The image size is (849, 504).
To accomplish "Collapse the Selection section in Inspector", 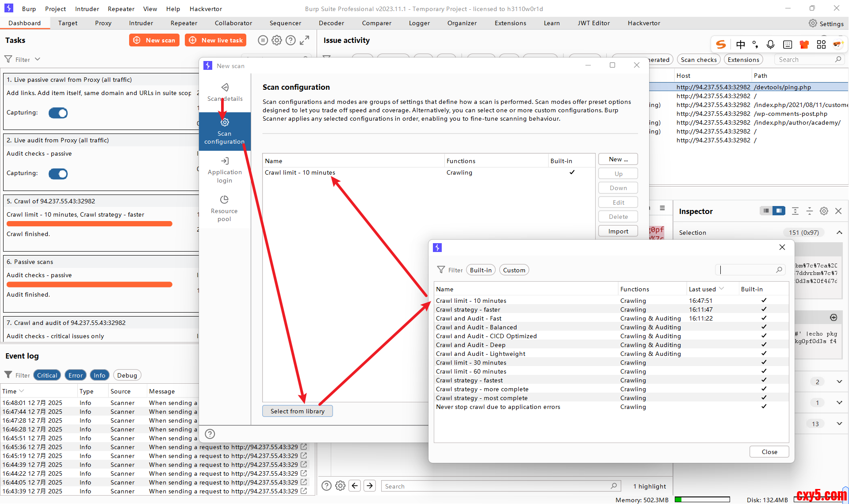I will 839,233.
